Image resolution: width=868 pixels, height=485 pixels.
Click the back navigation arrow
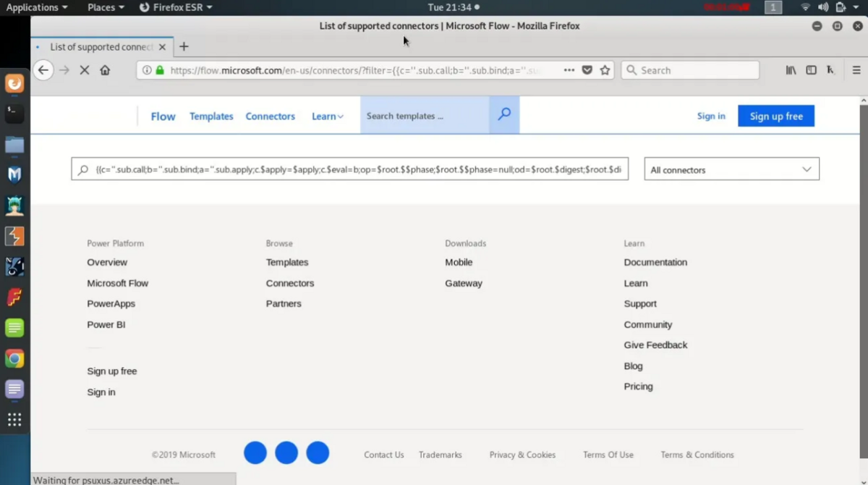(43, 70)
